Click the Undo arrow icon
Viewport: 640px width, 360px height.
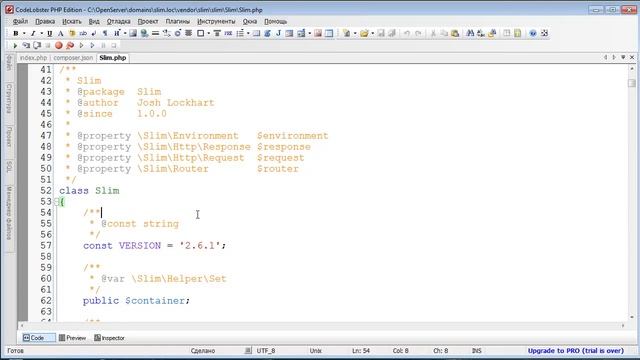[x=407, y=33]
